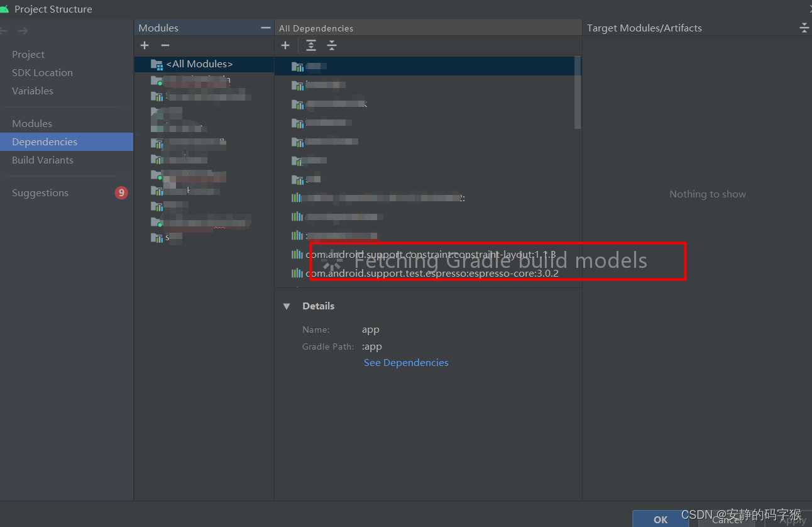Collapse all dependencies icon

tap(332, 45)
